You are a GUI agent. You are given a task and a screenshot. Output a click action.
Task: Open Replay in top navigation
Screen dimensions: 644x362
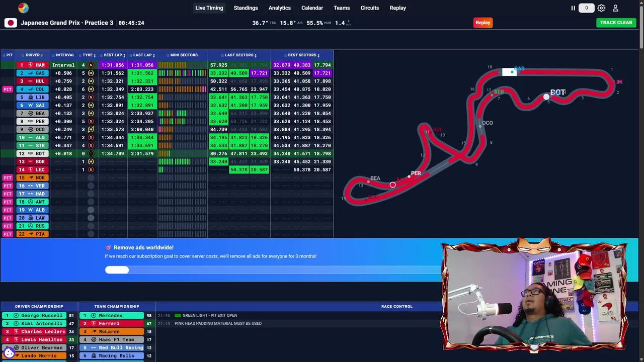(x=397, y=8)
